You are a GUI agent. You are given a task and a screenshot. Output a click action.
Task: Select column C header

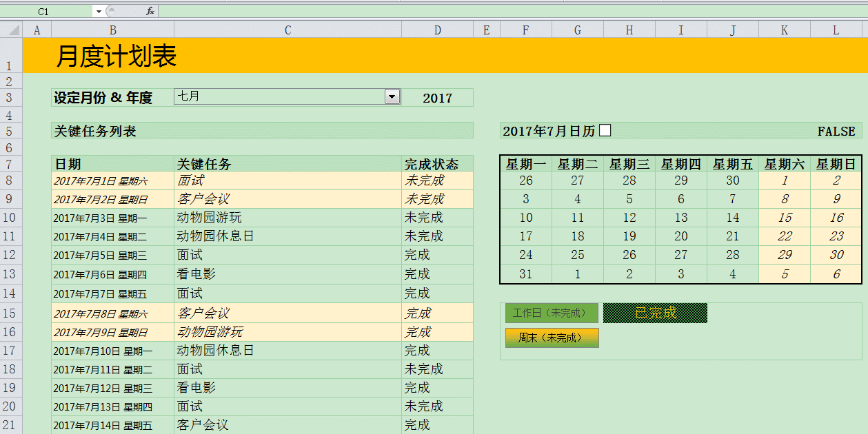pyautogui.click(x=287, y=30)
